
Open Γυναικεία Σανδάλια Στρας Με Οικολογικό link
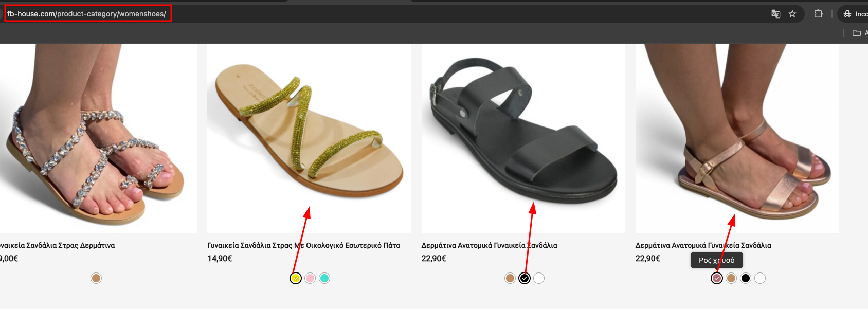(303, 245)
